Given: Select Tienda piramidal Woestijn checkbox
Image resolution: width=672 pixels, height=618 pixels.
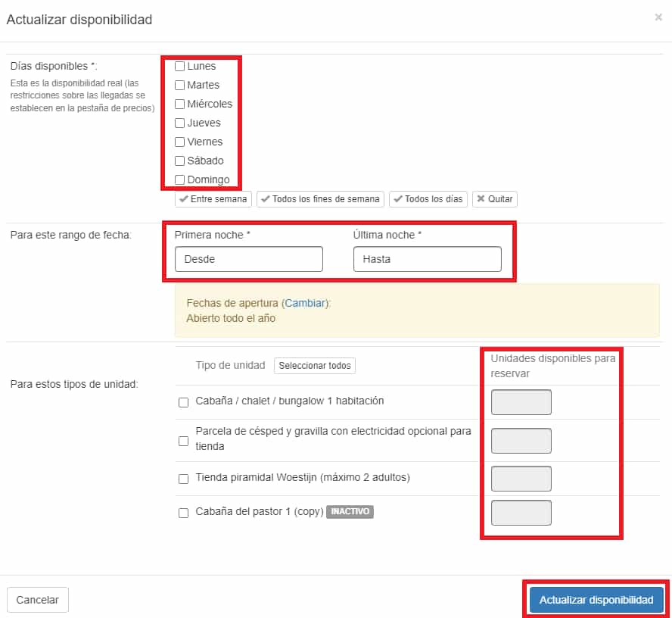Looking at the screenshot, I should [x=183, y=479].
